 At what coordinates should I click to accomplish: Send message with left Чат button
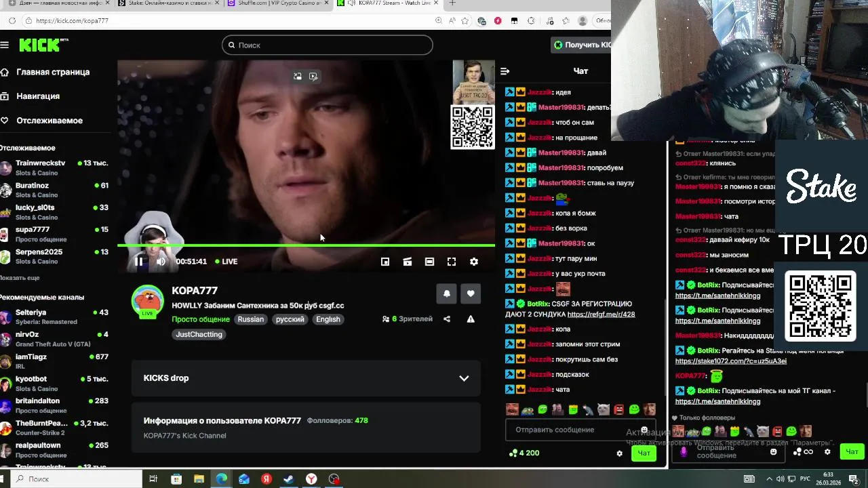tap(644, 453)
